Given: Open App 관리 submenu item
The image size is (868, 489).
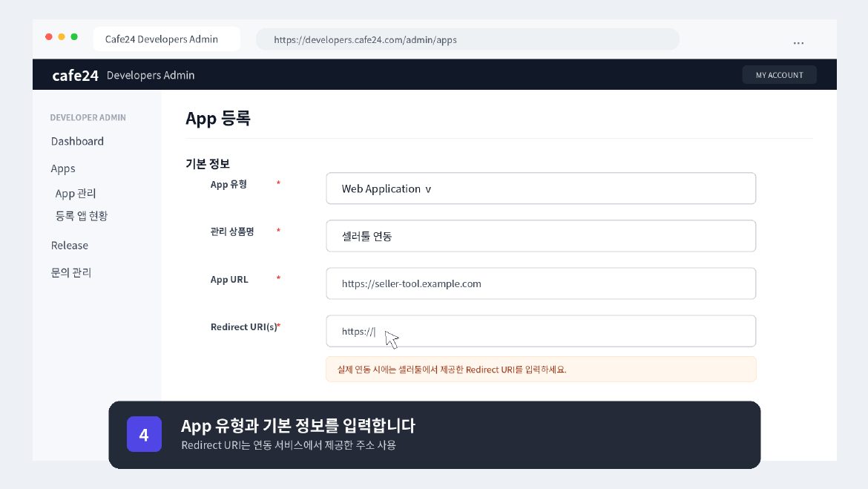Looking at the screenshot, I should tap(76, 193).
